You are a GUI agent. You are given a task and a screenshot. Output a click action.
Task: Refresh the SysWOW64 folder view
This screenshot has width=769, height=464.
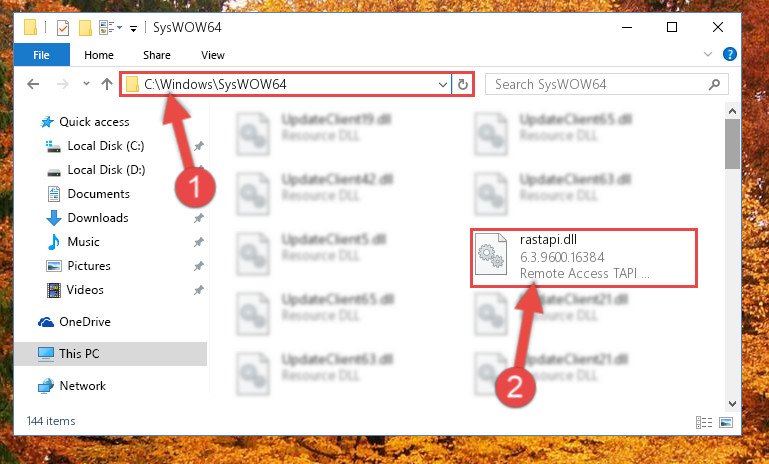[462, 84]
